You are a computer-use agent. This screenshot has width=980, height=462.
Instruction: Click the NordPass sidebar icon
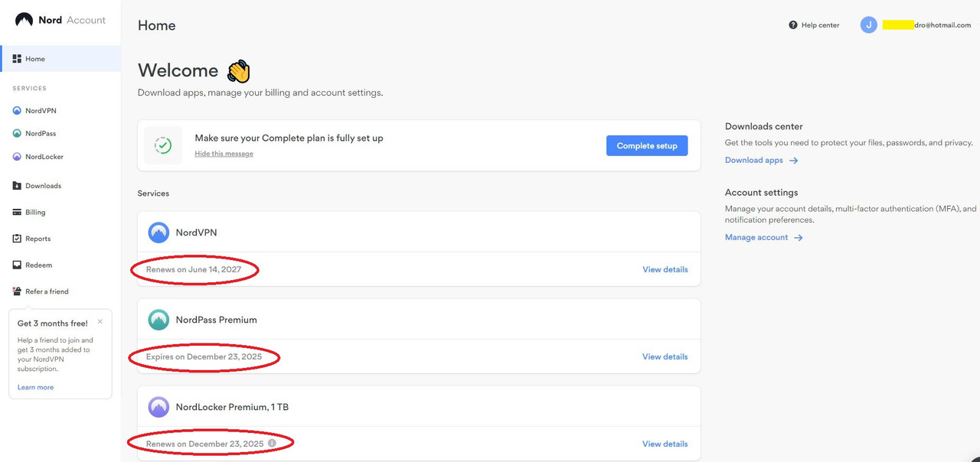pyautogui.click(x=17, y=134)
